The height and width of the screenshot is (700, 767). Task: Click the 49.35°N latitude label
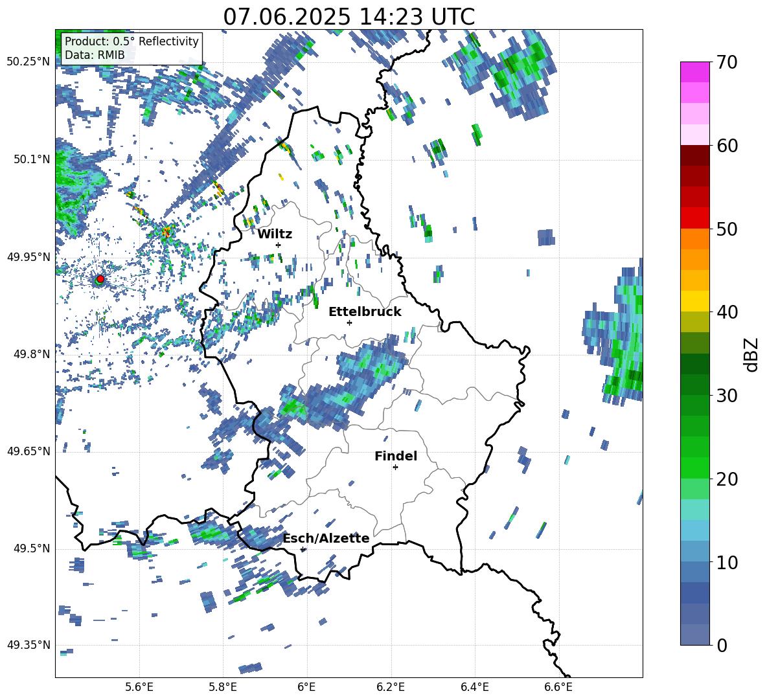pyautogui.click(x=29, y=645)
